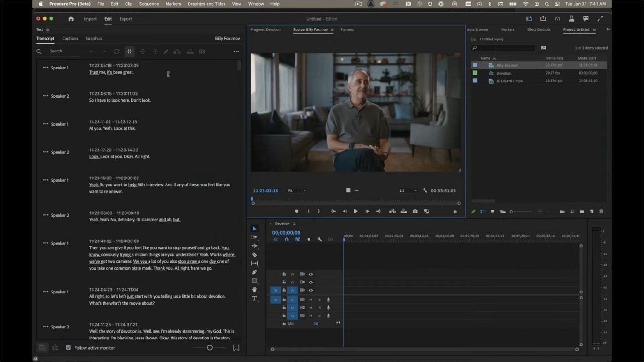Select the Selection tool arrow

(254, 229)
